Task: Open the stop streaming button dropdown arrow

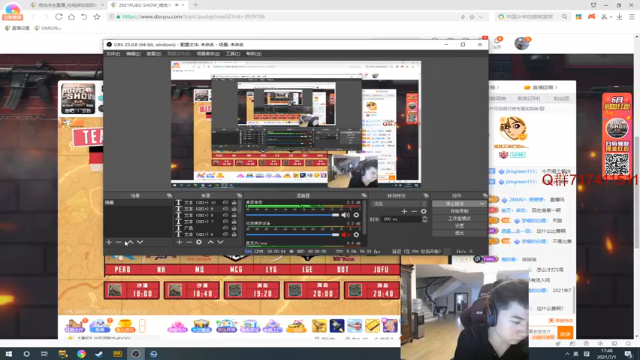Action: coord(482,203)
